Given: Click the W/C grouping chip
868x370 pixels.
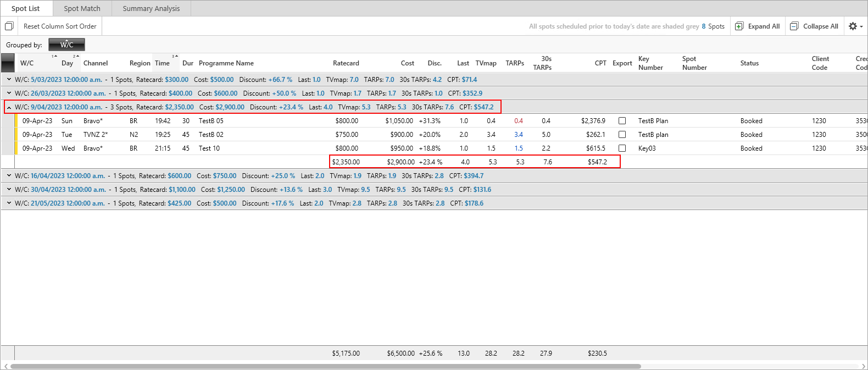Looking at the screenshot, I should tap(66, 45).
